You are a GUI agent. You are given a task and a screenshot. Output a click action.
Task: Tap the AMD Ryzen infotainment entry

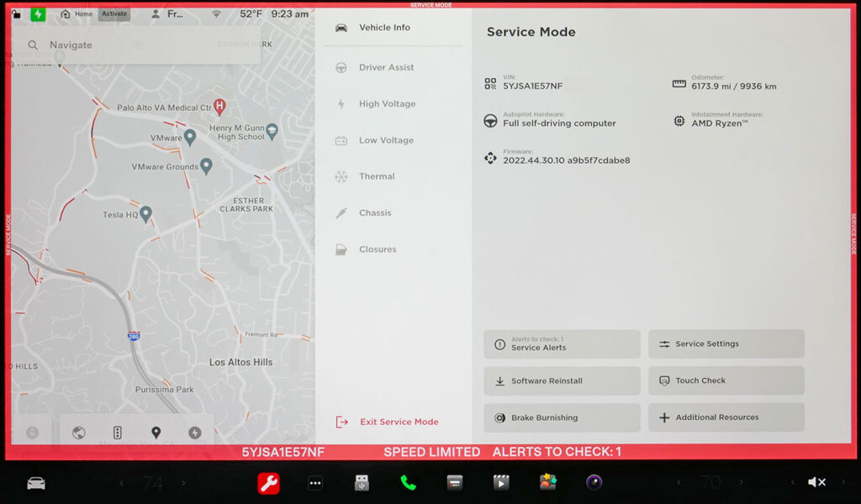(x=720, y=123)
